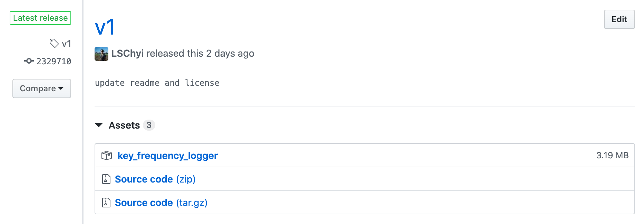The width and height of the screenshot is (644, 224).
Task: Click the tag icon beside v1
Action: click(54, 43)
